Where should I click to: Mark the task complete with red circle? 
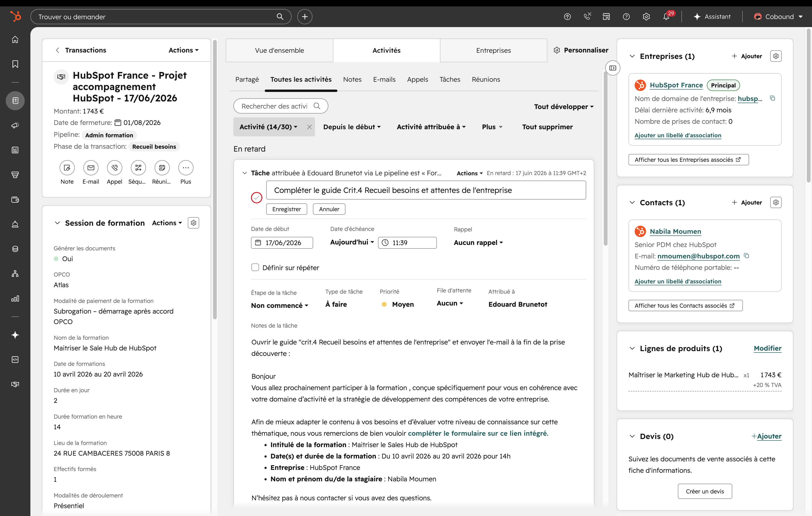[x=257, y=197]
